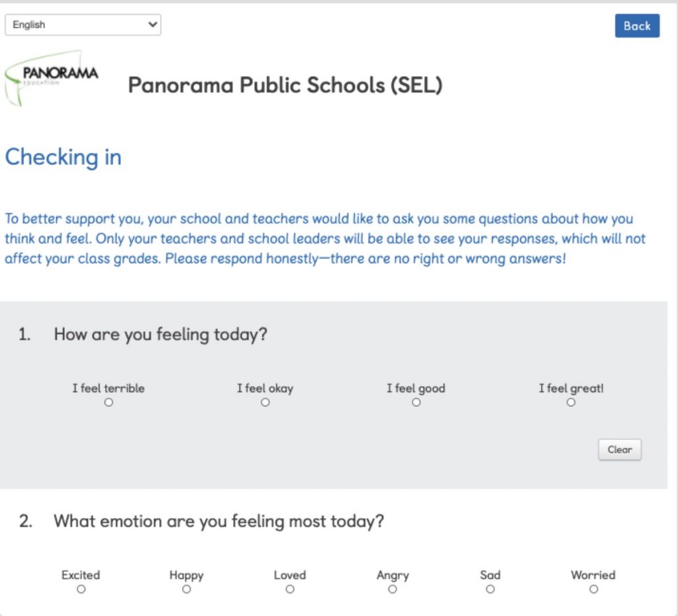Click the "How are you feeling today?" question
Viewport: 678px width, 616px height.
pos(160,335)
